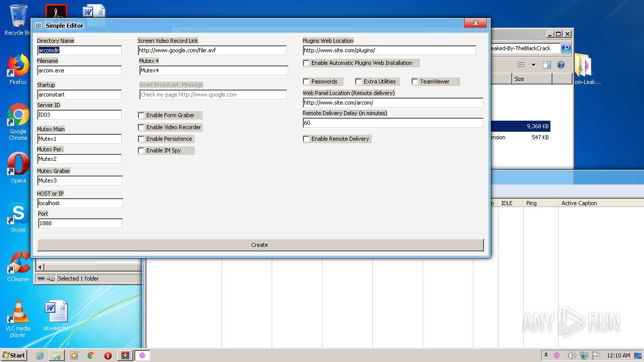The width and height of the screenshot is (644, 362).
Task: Click the taskbar clock 12:10 AM
Action: coord(618,355)
